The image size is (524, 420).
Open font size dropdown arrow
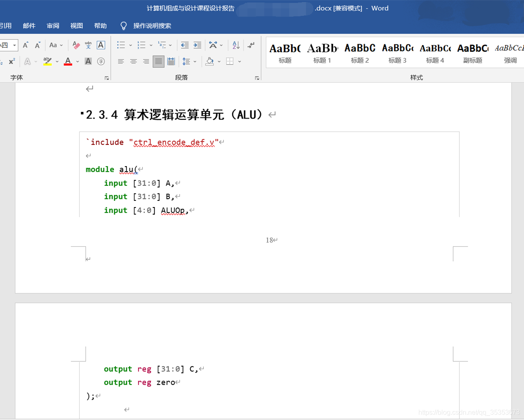pos(15,45)
